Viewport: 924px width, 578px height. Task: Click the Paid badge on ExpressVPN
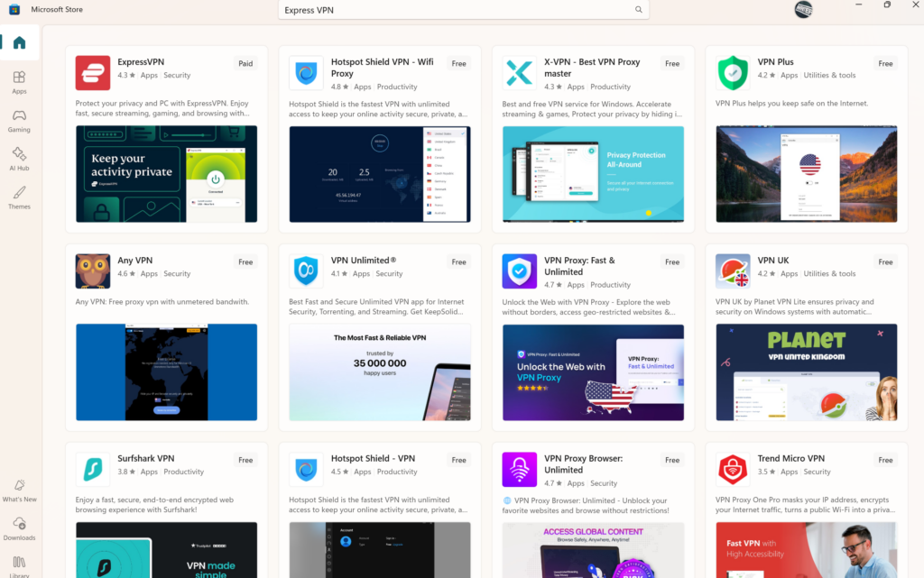click(x=245, y=63)
